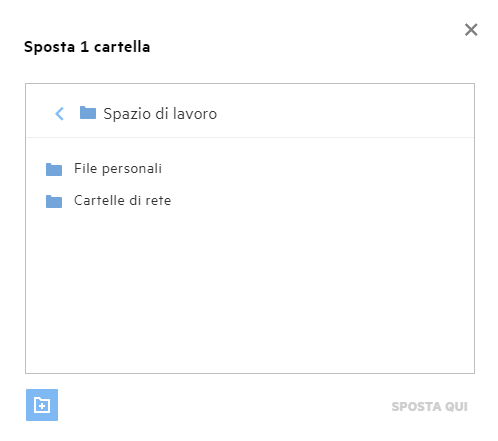This screenshot has width=498, height=441.
Task: Open the Cartelle di rete folder
Action: click(x=122, y=200)
